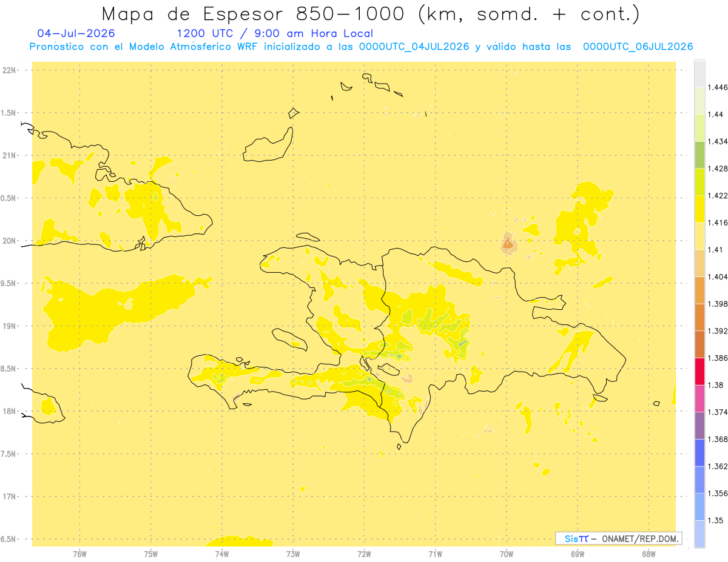This screenshot has height=562, width=728.
Task: Pick the blue legend swatch above 1.362
Action: click(x=699, y=453)
